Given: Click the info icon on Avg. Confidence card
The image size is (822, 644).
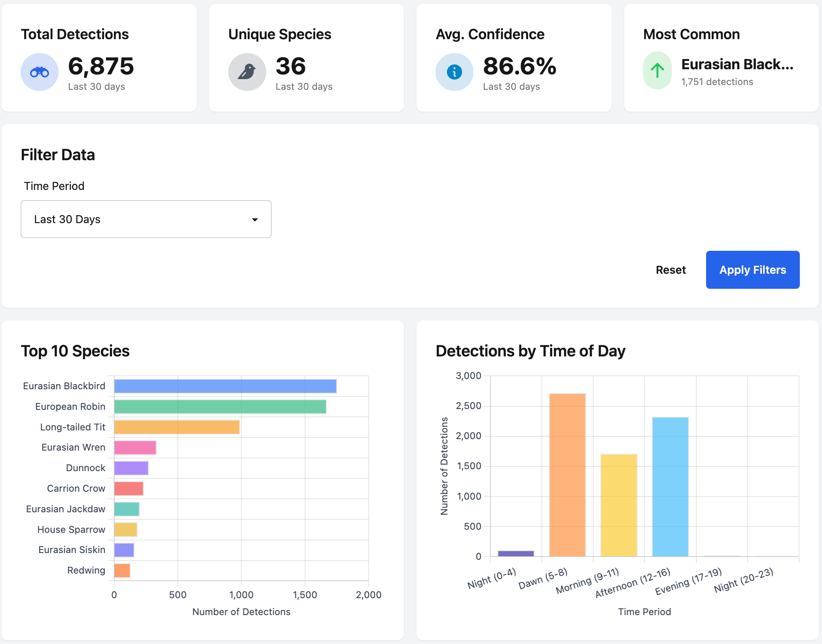Looking at the screenshot, I should (x=454, y=72).
